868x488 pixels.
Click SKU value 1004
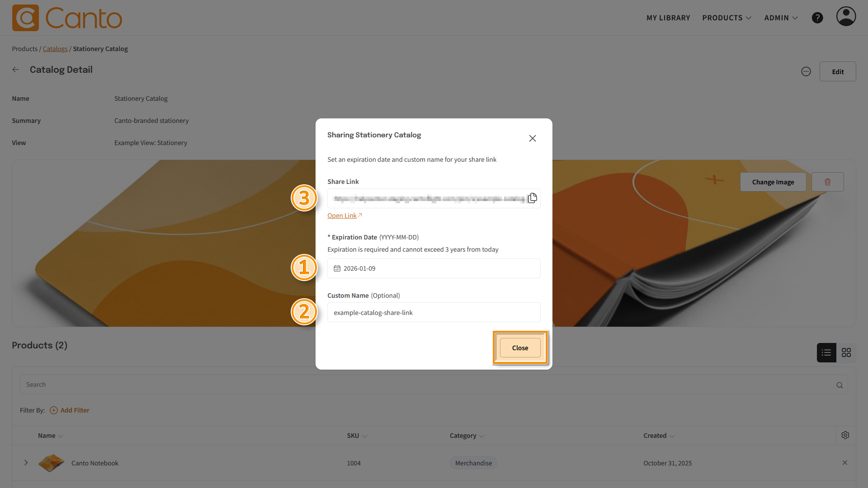pos(354,463)
